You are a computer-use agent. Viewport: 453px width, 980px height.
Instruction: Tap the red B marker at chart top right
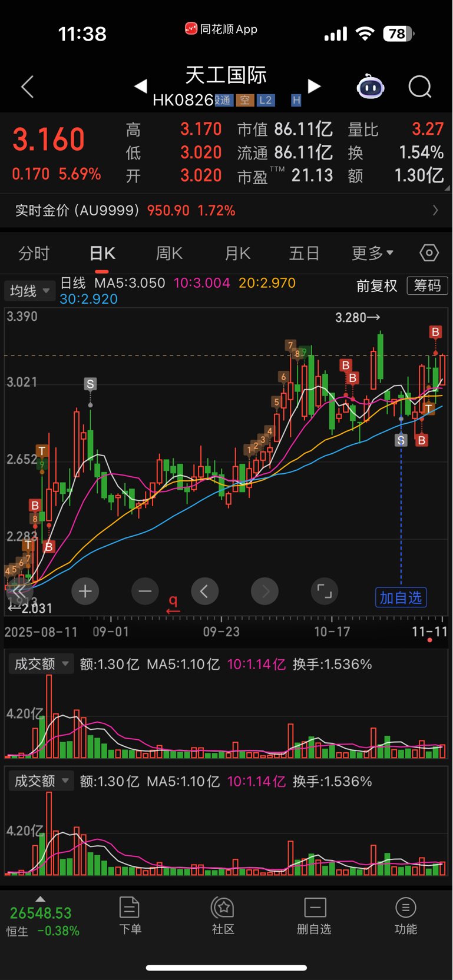pyautogui.click(x=435, y=332)
